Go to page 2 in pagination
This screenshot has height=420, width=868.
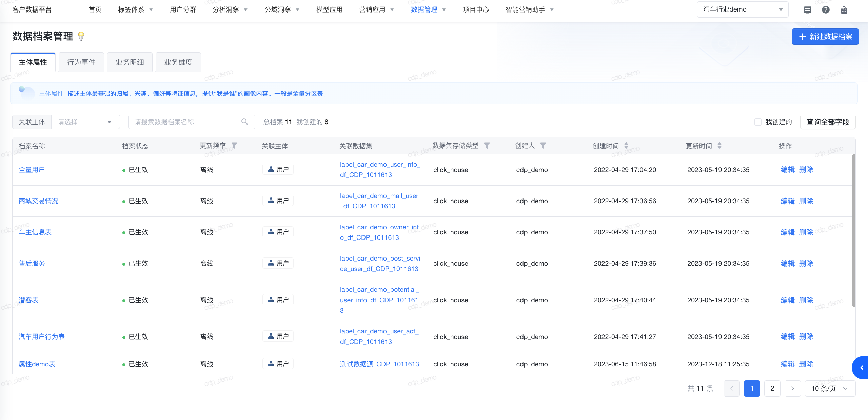tap(772, 388)
